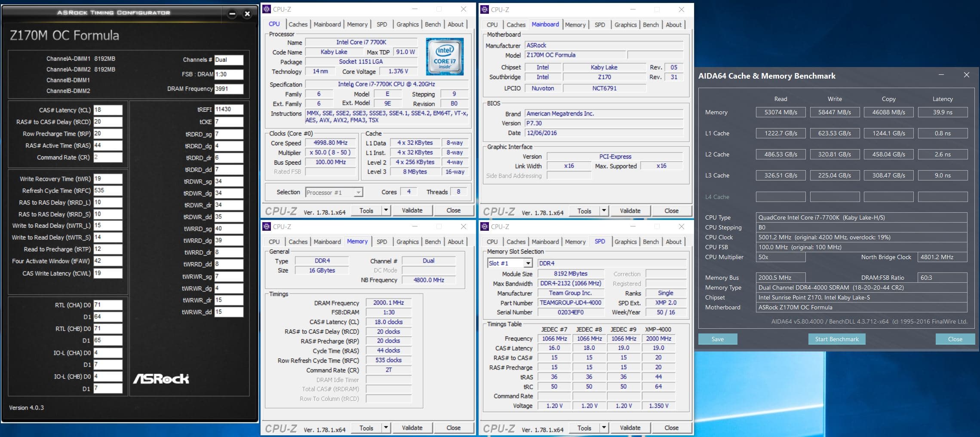
Task: Click Validate button in SPD window
Action: 630,428
